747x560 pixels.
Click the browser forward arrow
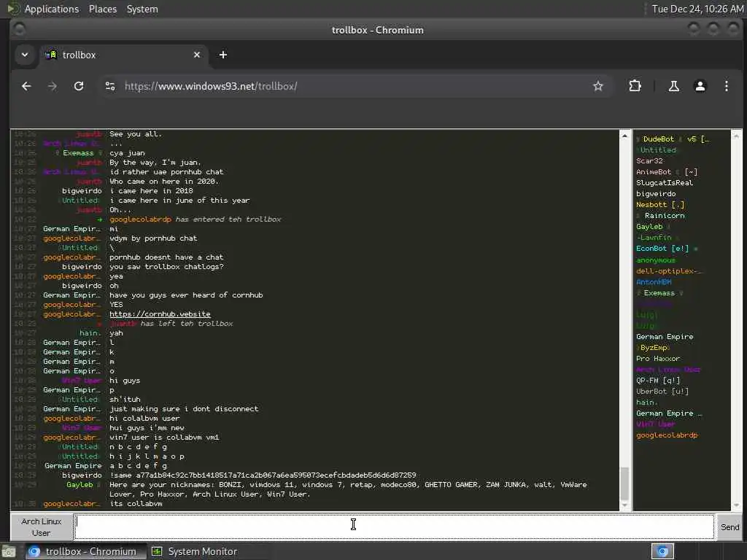[x=53, y=86]
